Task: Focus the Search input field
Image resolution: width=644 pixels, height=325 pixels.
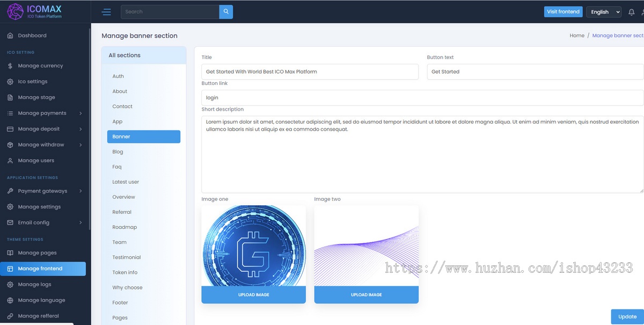Action: (x=170, y=12)
